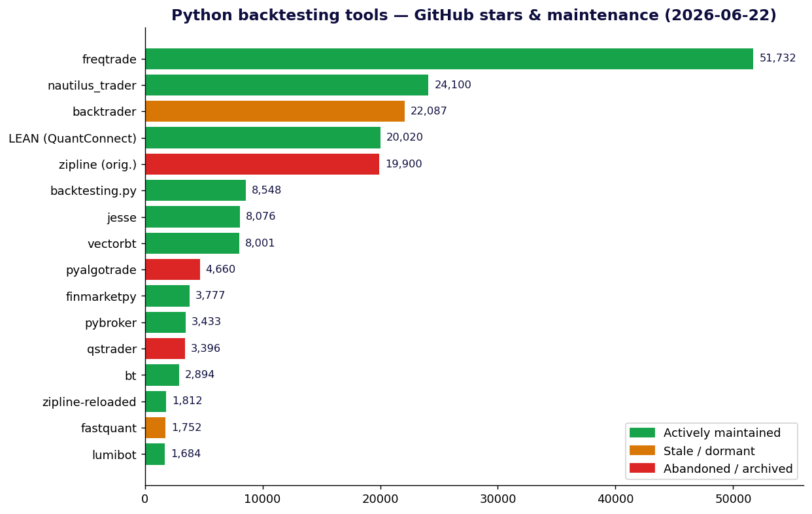
Task: Click the 'backtesting.py' axis label
Action: coord(93,191)
